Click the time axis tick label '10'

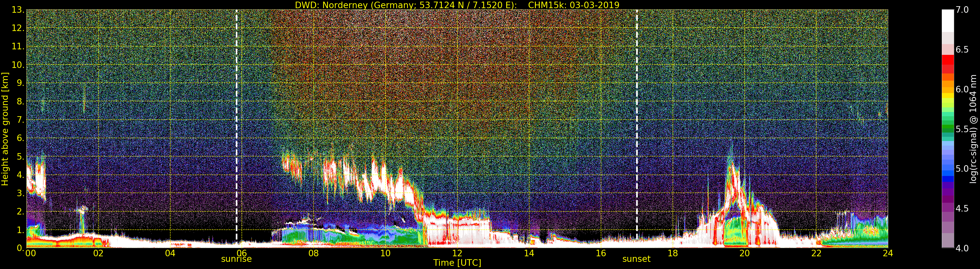(x=385, y=253)
